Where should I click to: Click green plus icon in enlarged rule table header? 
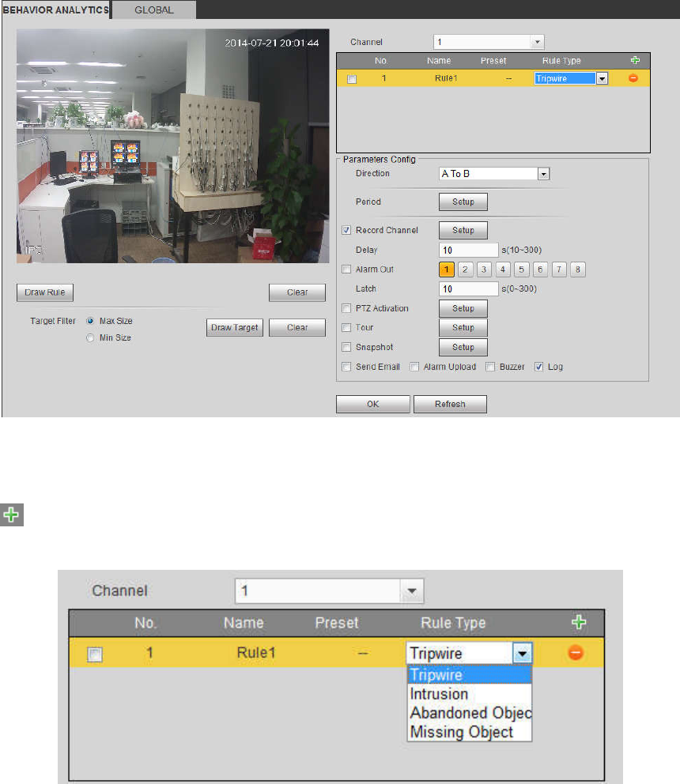[x=579, y=623]
